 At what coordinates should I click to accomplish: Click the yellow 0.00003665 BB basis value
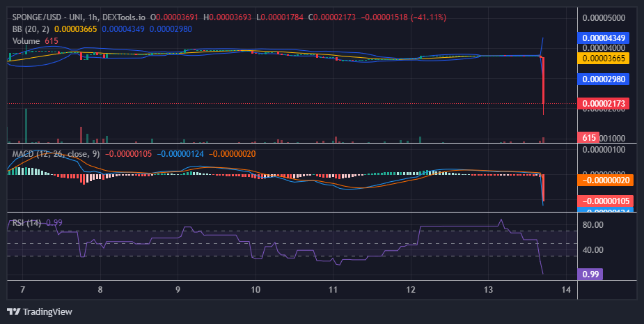[76, 29]
